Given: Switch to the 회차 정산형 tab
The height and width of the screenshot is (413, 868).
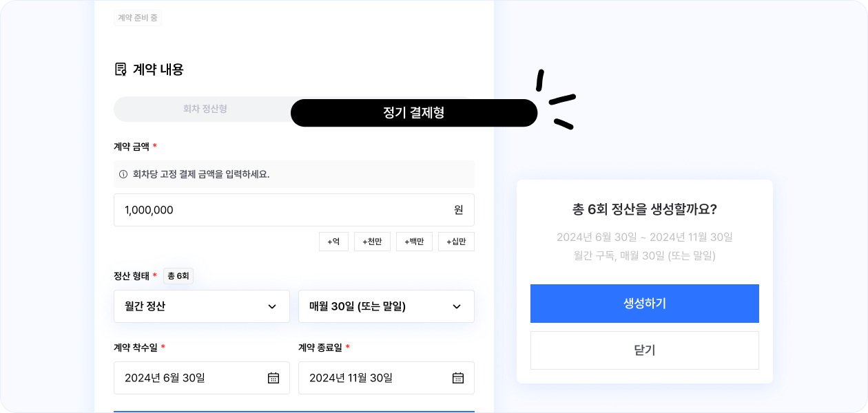Looking at the screenshot, I should 205,109.
